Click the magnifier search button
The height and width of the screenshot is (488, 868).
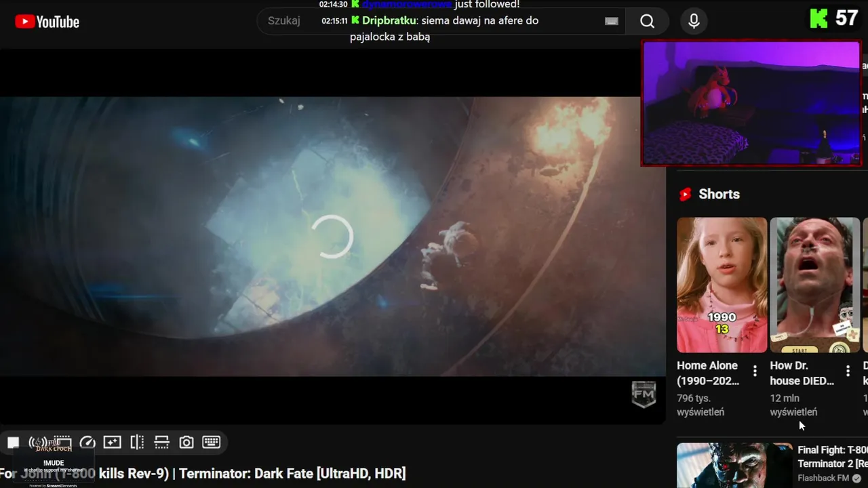(x=648, y=22)
